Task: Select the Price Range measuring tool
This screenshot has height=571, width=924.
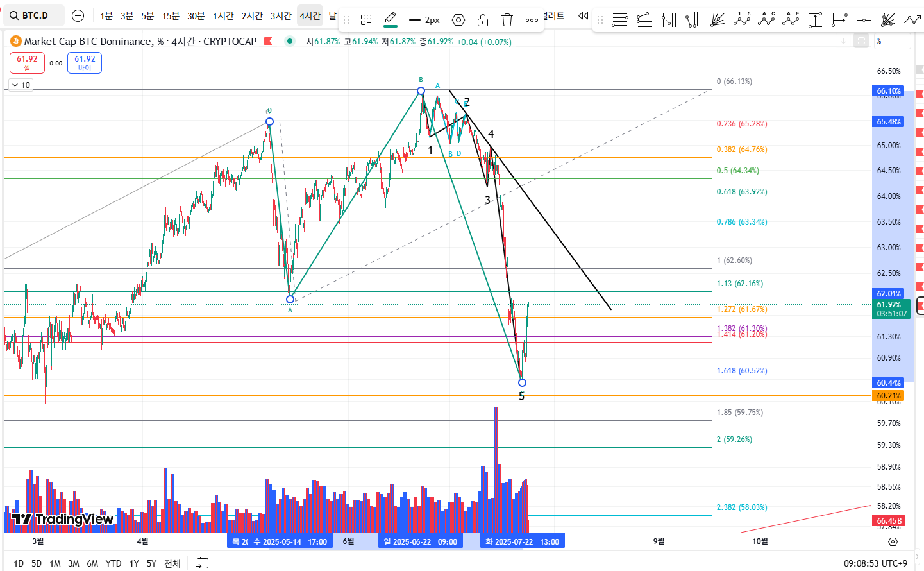Action: (x=815, y=20)
